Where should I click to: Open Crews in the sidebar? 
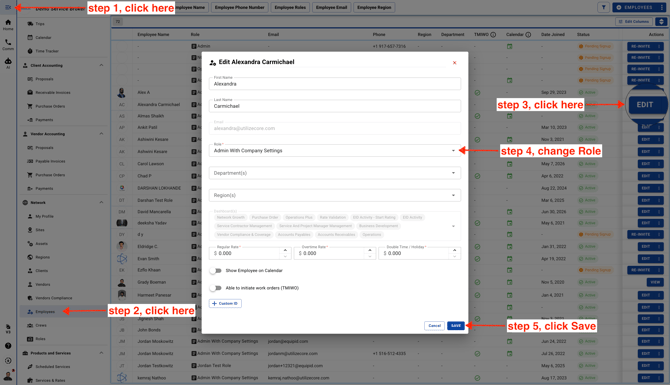pos(41,326)
